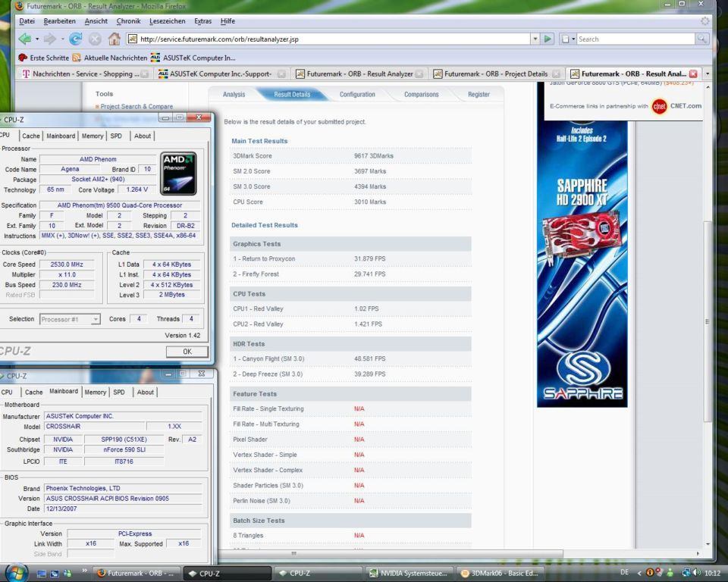
Task: Reload the page with the refresh icon
Action: click(x=75, y=39)
